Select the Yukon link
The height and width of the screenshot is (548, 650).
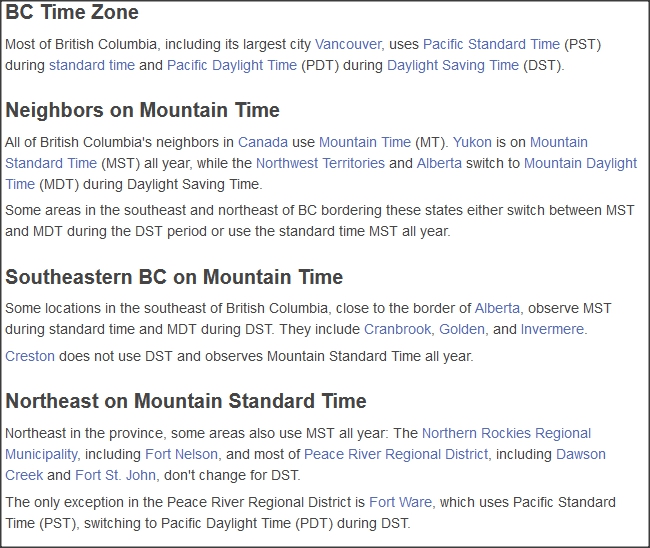[x=472, y=142]
